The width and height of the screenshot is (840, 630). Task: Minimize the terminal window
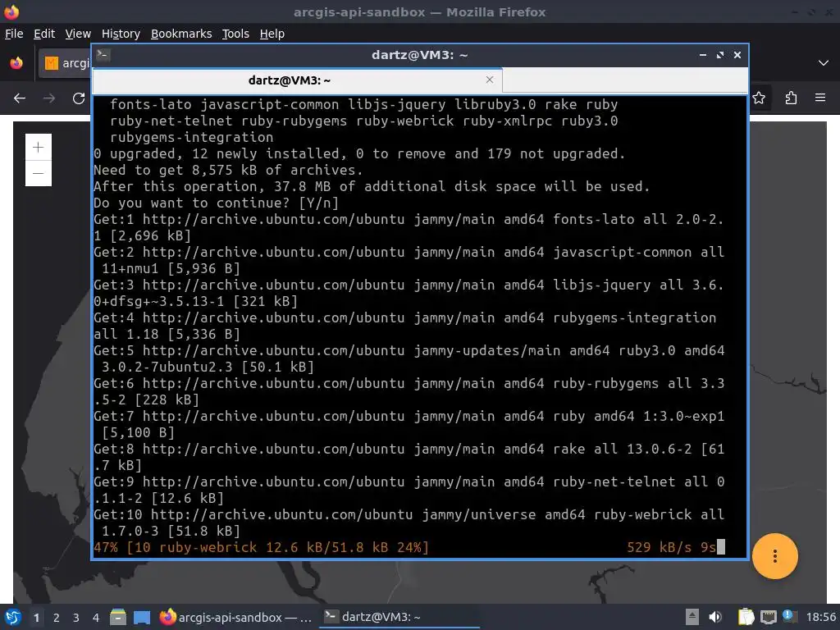(x=702, y=55)
